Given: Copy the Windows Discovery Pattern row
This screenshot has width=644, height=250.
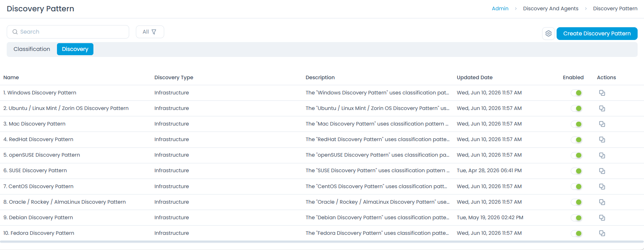Looking at the screenshot, I should tap(602, 93).
